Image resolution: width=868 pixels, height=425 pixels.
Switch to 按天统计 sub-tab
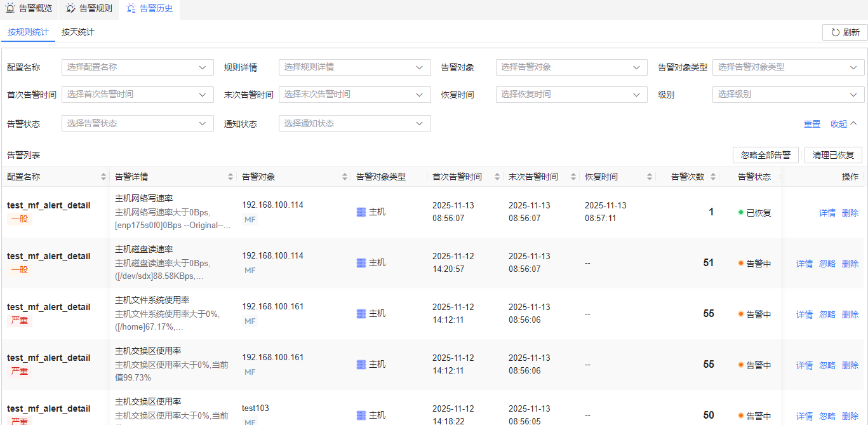coord(78,32)
